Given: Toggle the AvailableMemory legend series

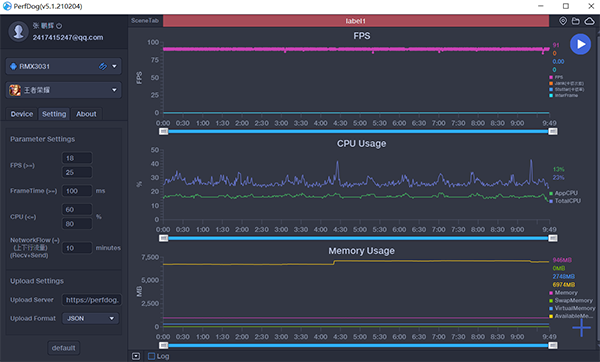Looking at the screenshot, I should (572, 316).
